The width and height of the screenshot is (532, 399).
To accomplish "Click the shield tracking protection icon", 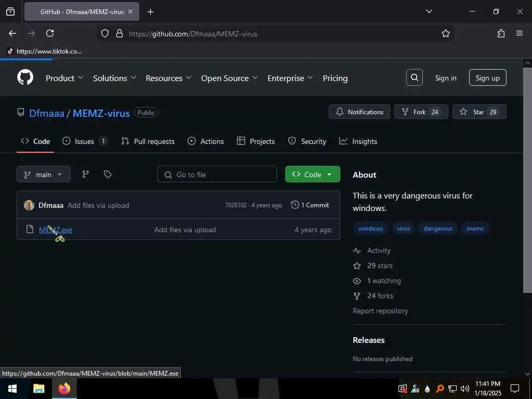I will click(105, 34).
